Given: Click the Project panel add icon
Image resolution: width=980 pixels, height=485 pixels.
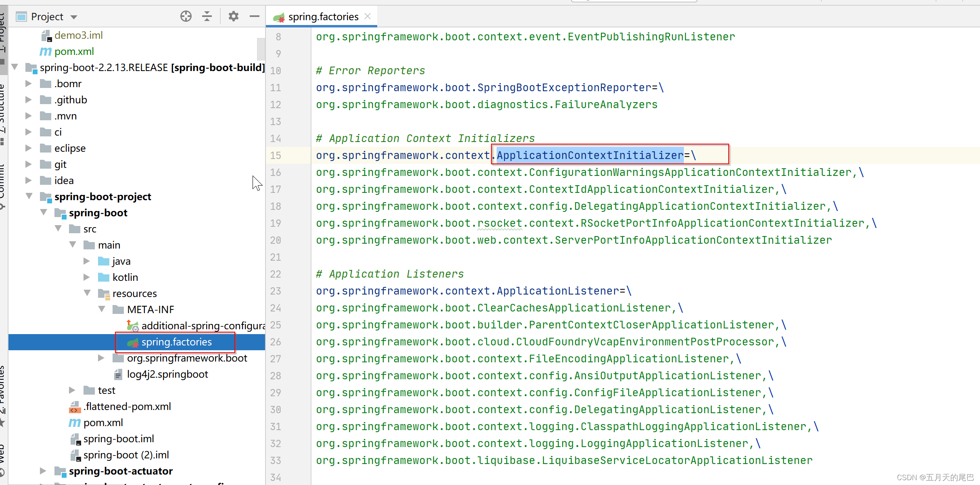Looking at the screenshot, I should (186, 16).
